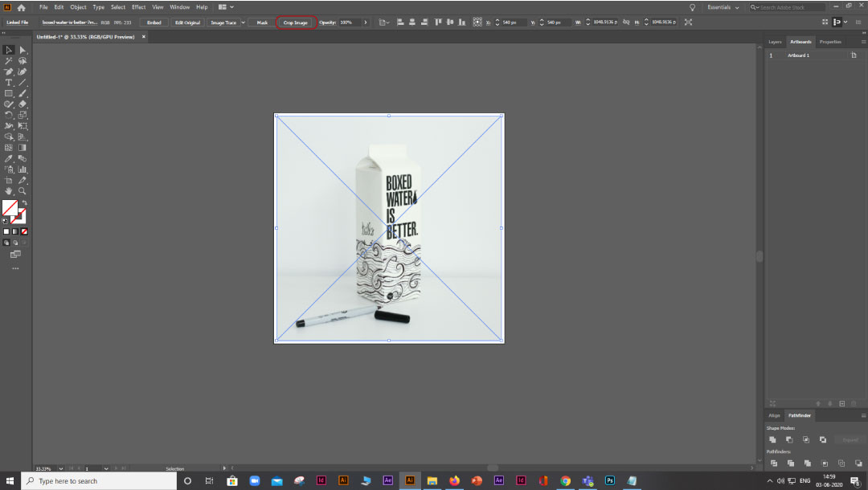Select the Pen tool

pyautogui.click(x=9, y=72)
